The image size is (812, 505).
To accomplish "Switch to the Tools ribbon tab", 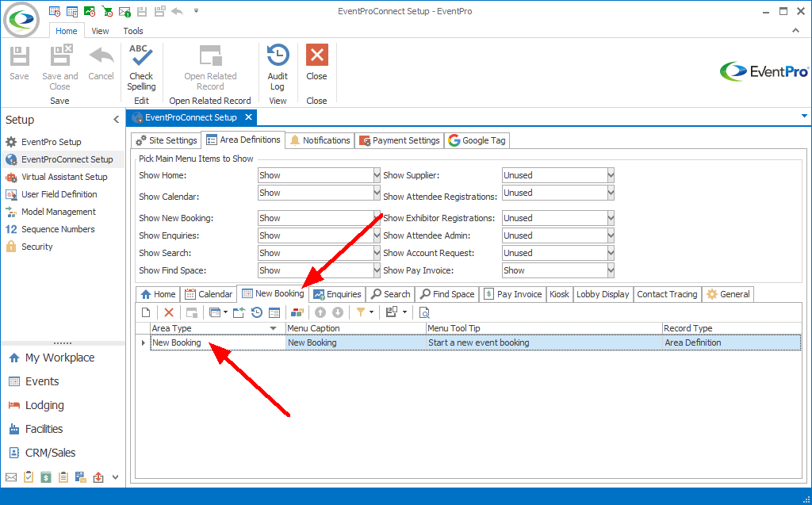I will coord(133,31).
